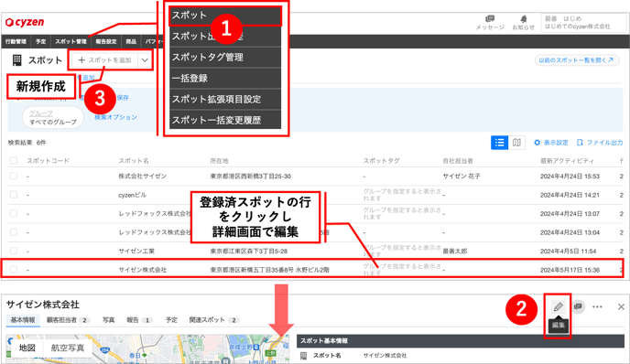
Task: Open 商品 menu
Action: pyautogui.click(x=131, y=41)
